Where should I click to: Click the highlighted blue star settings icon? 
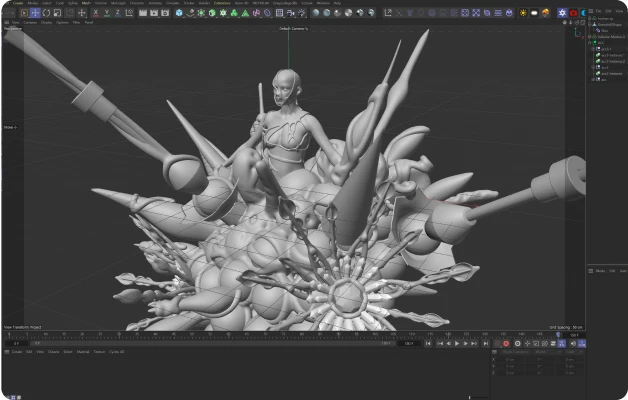pos(562,13)
